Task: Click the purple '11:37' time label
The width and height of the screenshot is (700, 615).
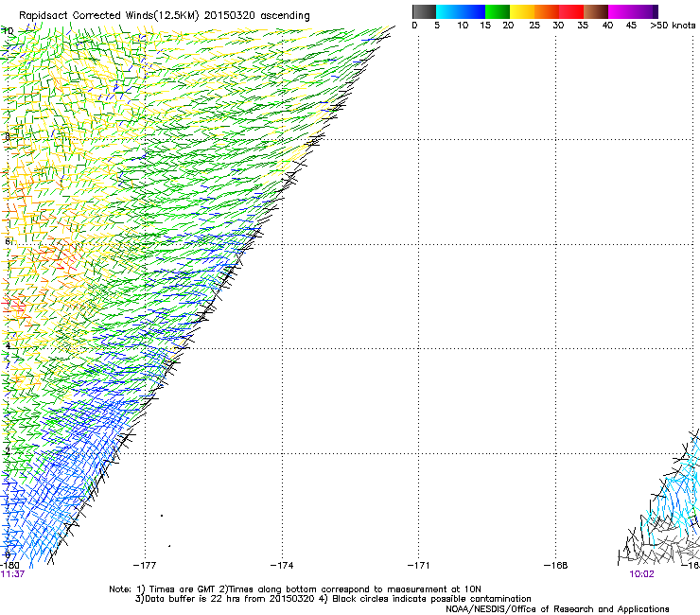Action: tap(12, 574)
